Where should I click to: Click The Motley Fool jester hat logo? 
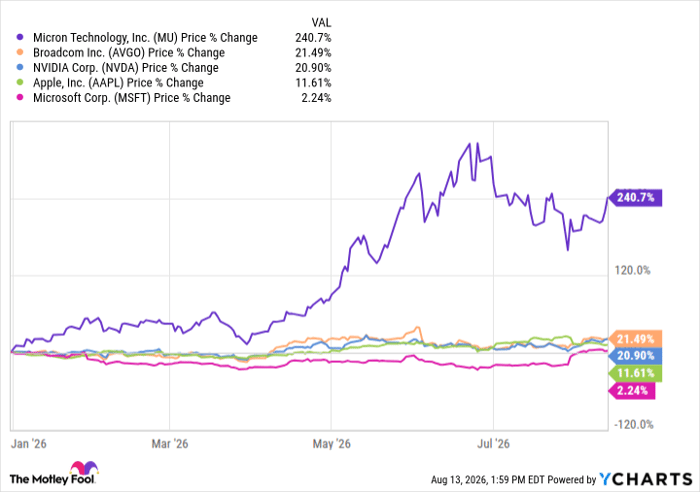point(84,468)
